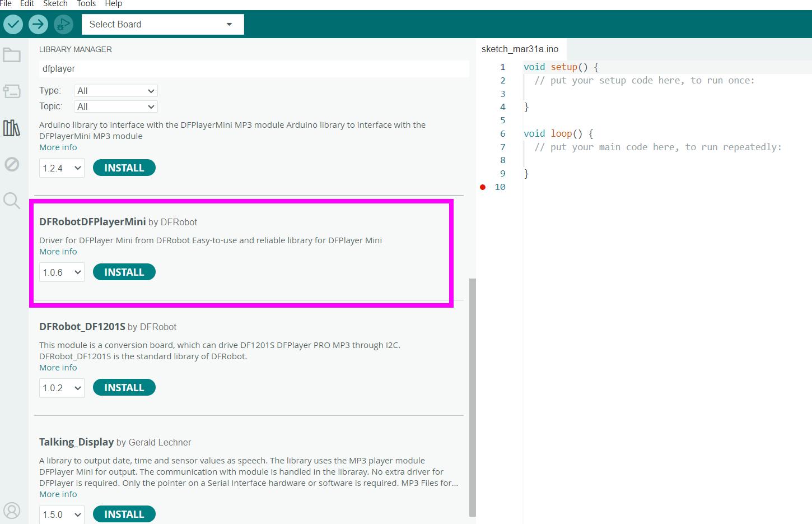Image resolution: width=812 pixels, height=524 pixels.
Task: Open More info for Talking_Display
Action: click(58, 494)
